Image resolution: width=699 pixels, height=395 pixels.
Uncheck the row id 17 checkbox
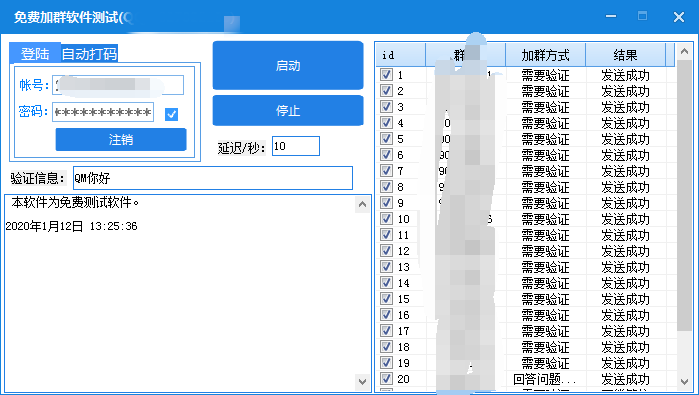(387, 331)
